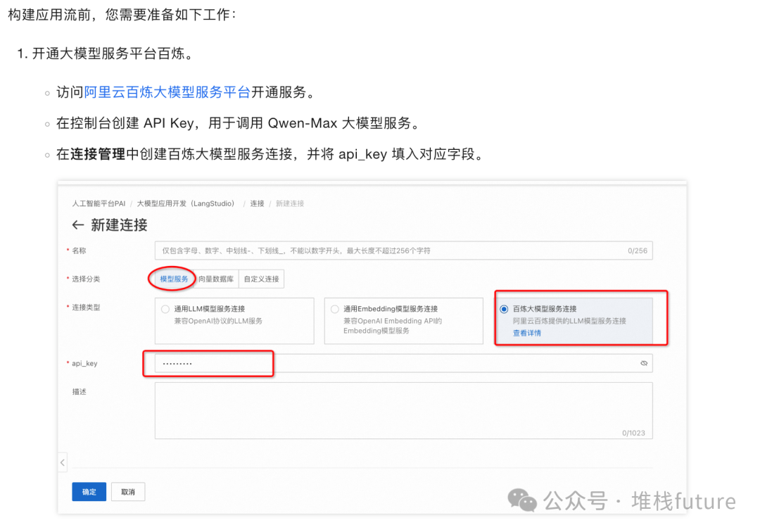Collapse the sidebar with the left chevron
This screenshot has height=532, width=760.
63,462
